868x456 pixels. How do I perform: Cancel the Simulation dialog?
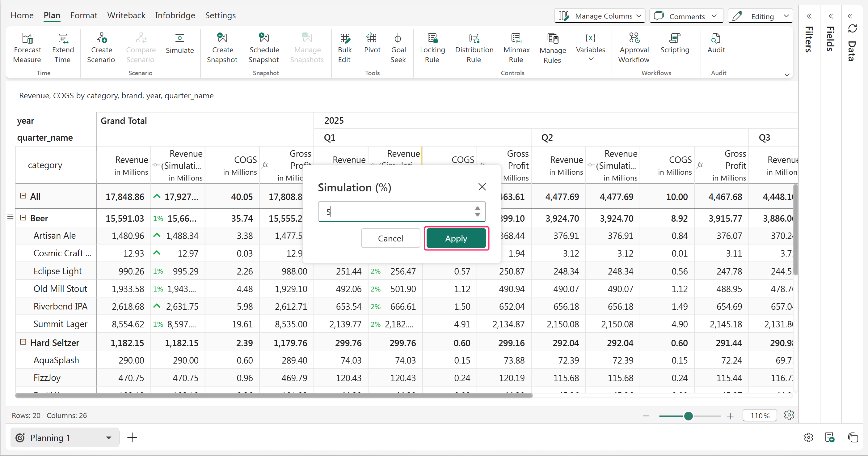[x=390, y=238]
